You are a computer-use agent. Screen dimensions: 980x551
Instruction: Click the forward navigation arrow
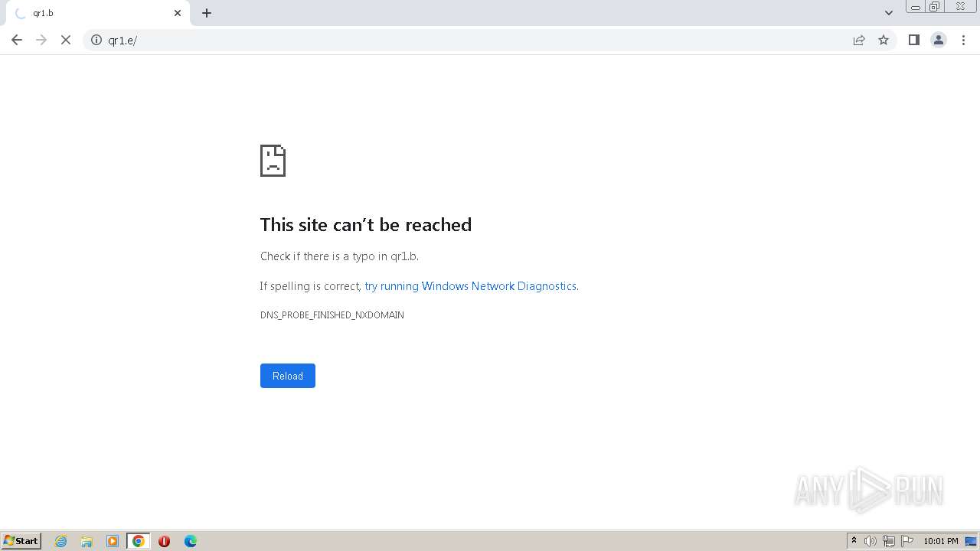[41, 40]
